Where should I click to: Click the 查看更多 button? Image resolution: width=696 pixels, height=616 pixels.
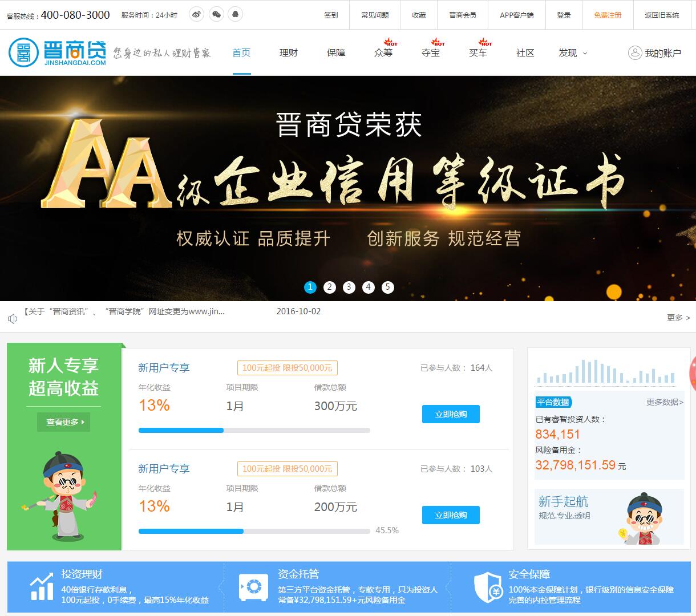point(64,422)
